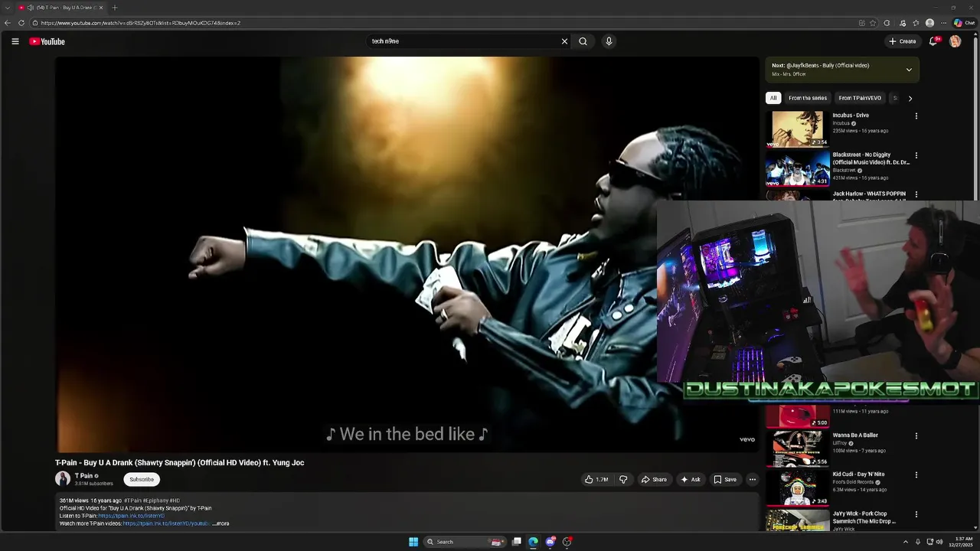Screen dimensions: 980x551
Task: Open the account avatar menu
Action: [x=955, y=41]
